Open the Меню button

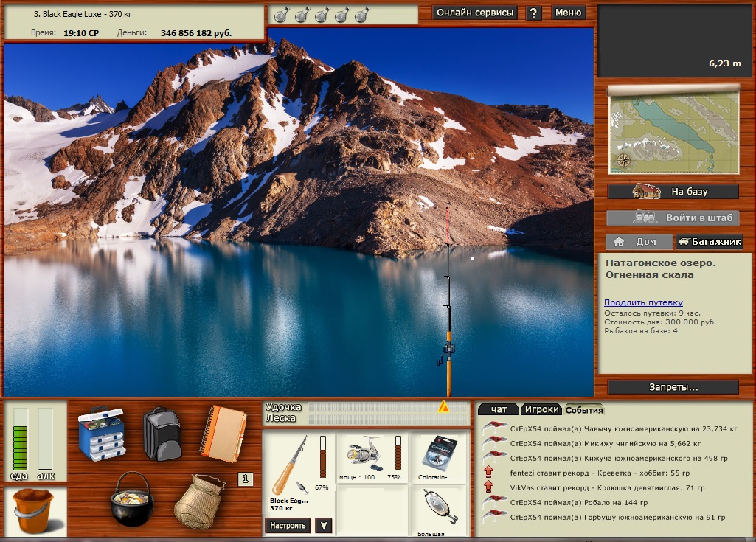point(568,13)
